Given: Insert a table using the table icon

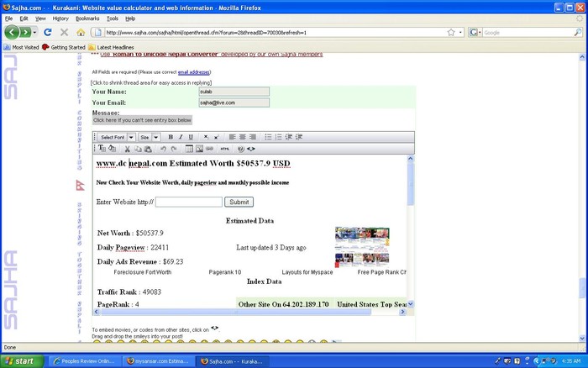Looking at the screenshot, I should pyautogui.click(x=189, y=149).
